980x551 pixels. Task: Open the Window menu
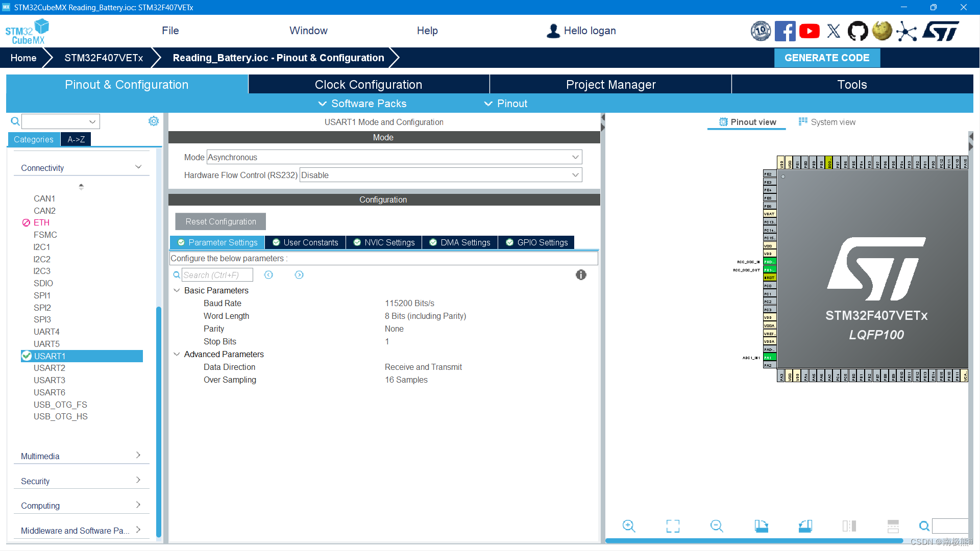[x=309, y=31]
